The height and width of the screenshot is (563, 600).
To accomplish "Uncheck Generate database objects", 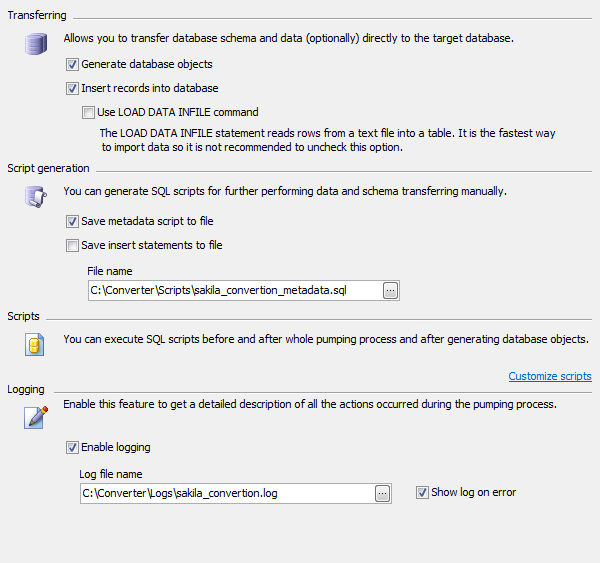I will 72,64.
